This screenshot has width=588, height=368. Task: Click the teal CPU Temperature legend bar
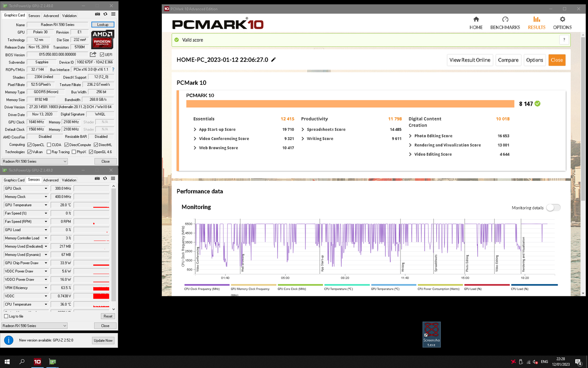[347, 285]
